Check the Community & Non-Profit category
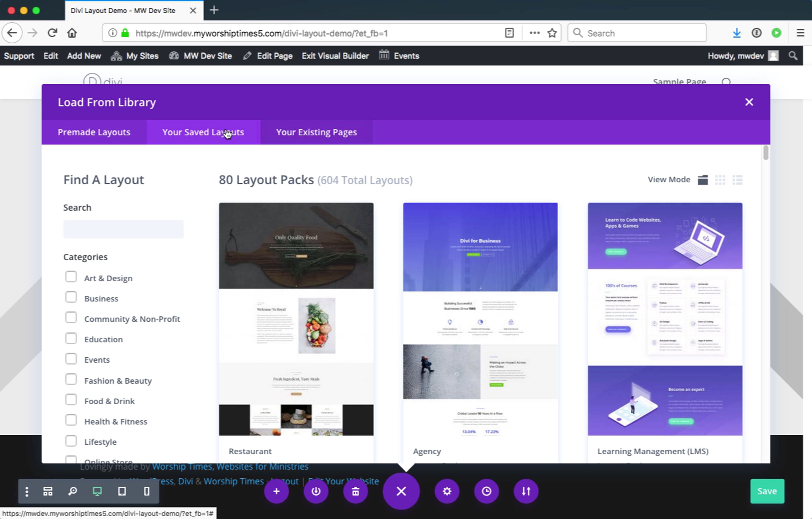 click(x=71, y=318)
